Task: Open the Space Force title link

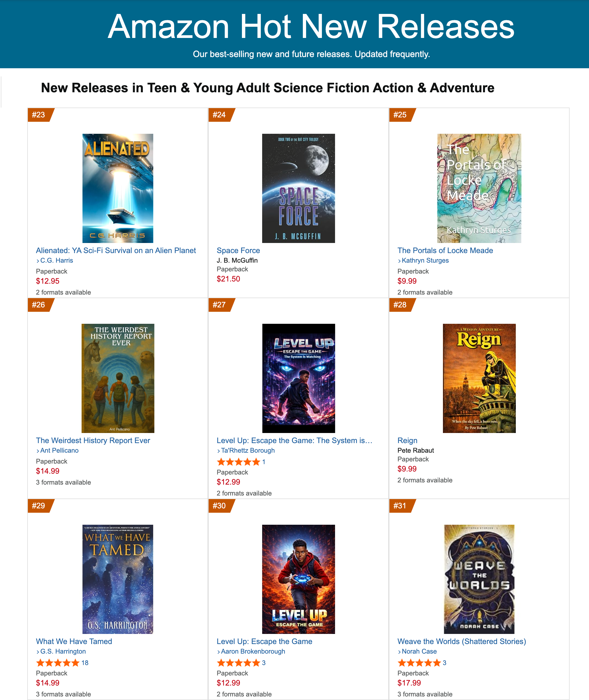Action: (238, 250)
